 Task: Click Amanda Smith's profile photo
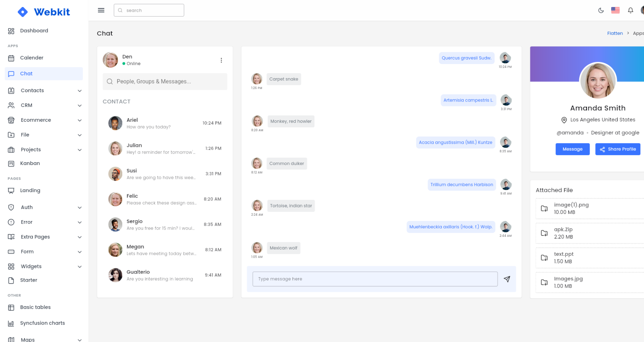click(598, 80)
